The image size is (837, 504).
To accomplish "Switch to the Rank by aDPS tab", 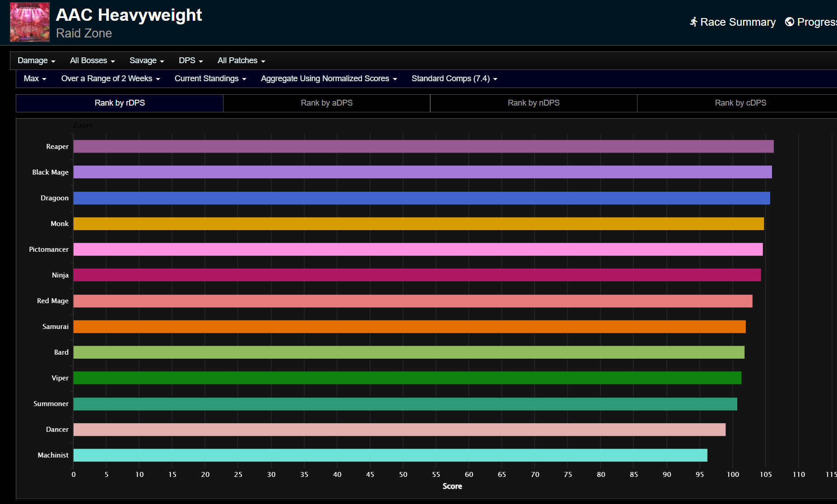I will click(x=327, y=103).
